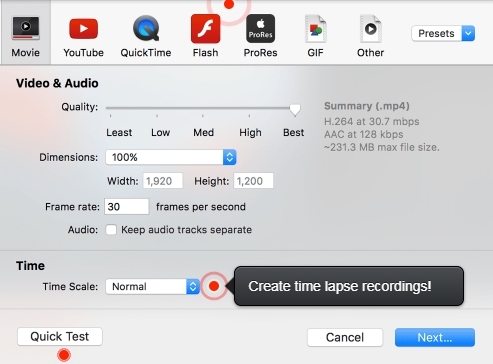Image resolution: width=493 pixels, height=364 pixels.
Task: Click the Width field showing 1,920
Action: coord(163,181)
